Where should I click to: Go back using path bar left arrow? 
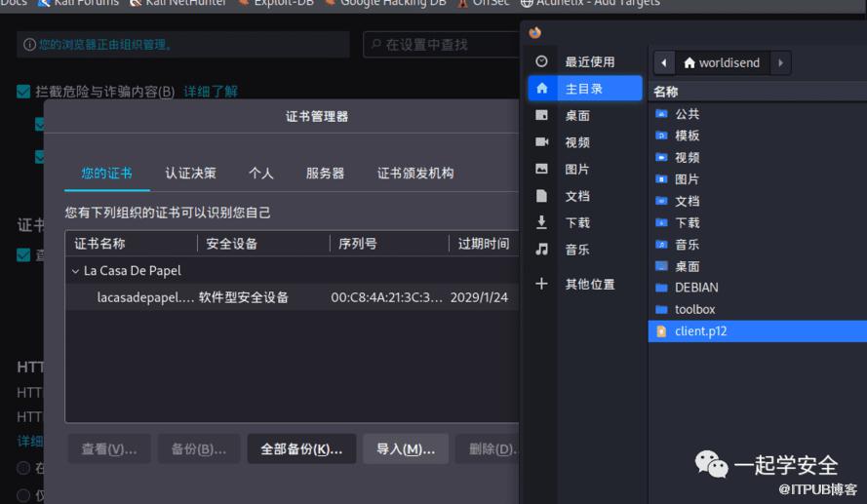tap(664, 62)
